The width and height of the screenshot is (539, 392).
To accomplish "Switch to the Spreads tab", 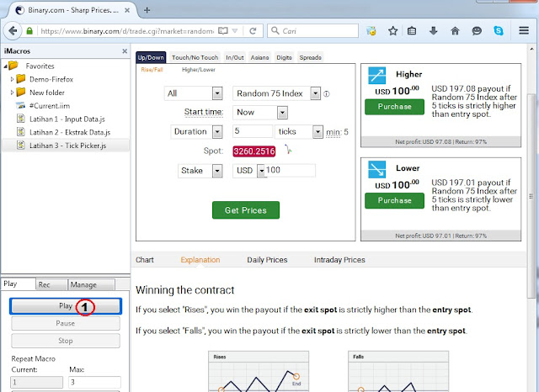I will tap(311, 57).
